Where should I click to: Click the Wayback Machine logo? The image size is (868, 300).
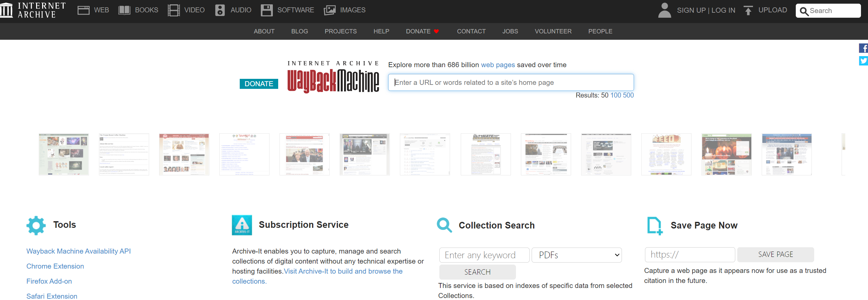(x=333, y=77)
